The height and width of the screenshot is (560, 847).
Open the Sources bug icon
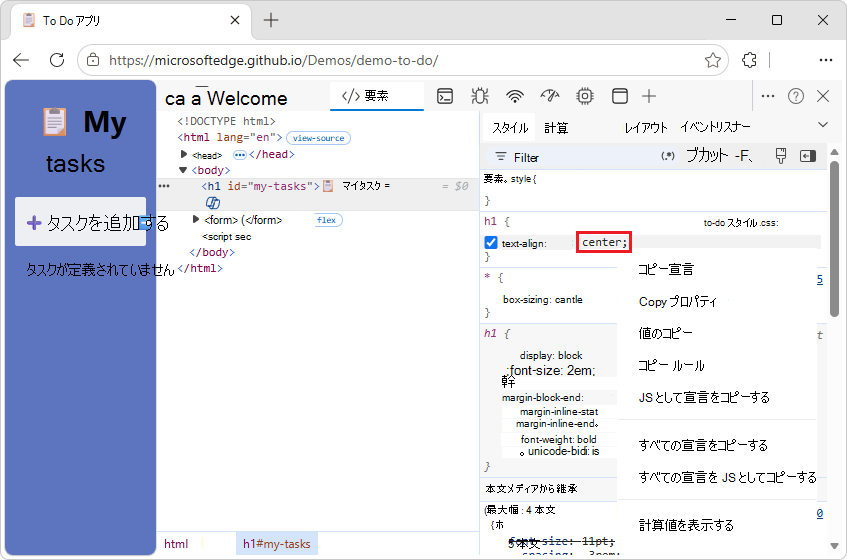pyautogui.click(x=480, y=97)
